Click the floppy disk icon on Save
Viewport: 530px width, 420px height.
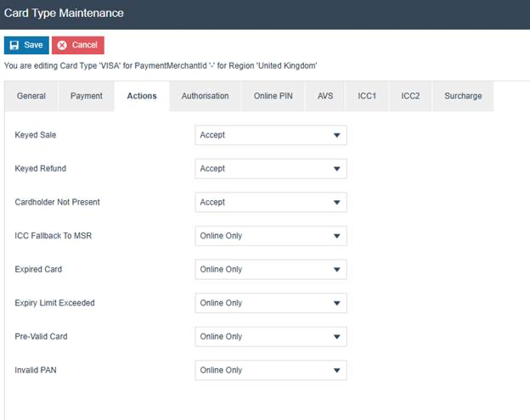[14, 45]
